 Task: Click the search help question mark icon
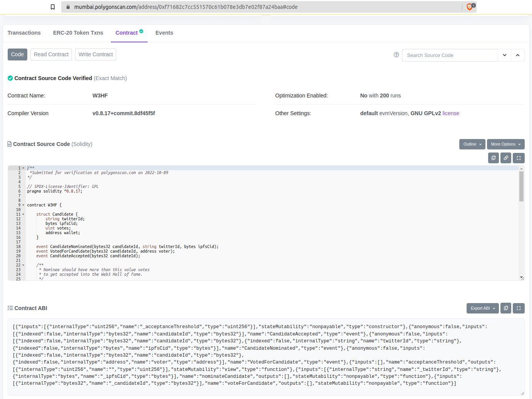click(396, 55)
